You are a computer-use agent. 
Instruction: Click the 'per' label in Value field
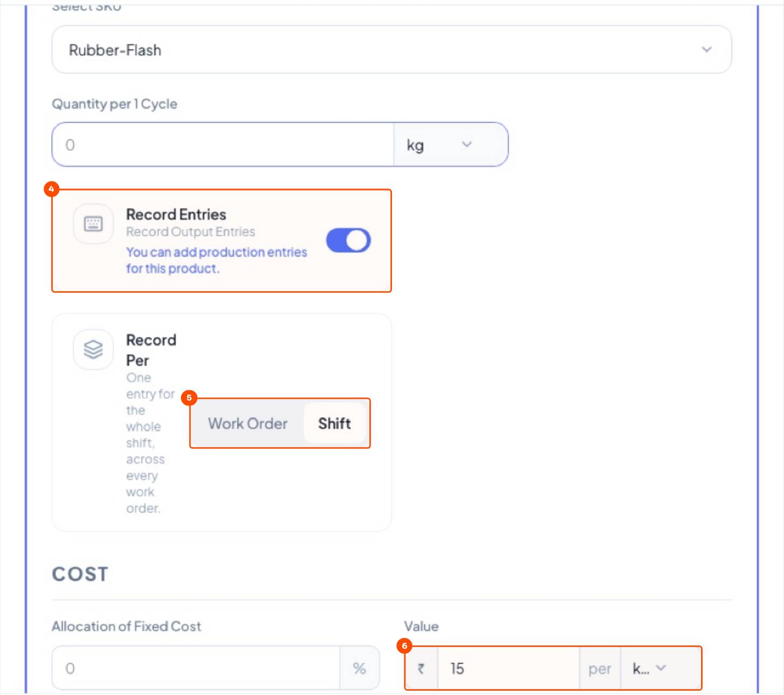600,669
